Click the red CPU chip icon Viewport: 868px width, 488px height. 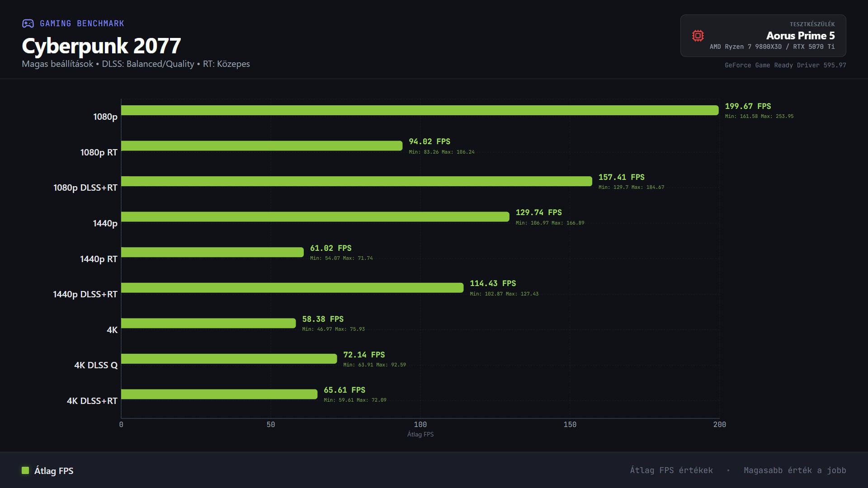click(698, 36)
